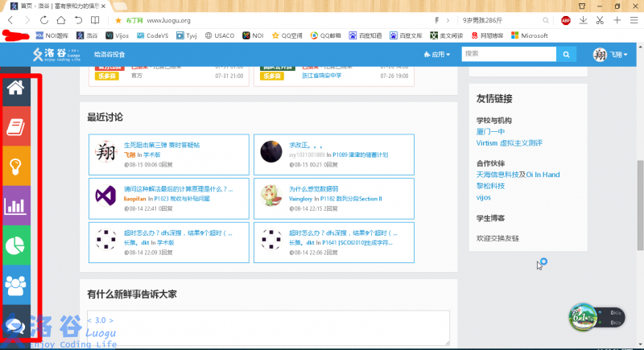Screen dimensions: 644x350
Task: Expand the 应用 dropdown menu
Action: click(437, 55)
